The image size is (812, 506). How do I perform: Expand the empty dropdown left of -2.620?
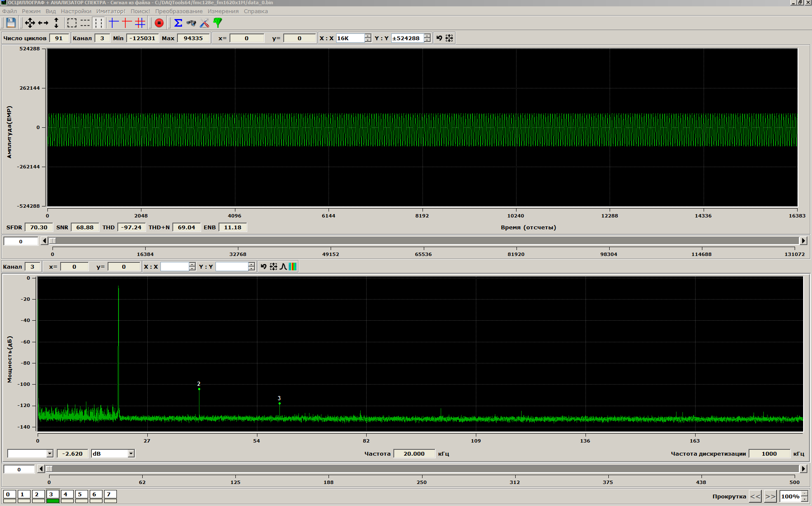[x=50, y=454]
